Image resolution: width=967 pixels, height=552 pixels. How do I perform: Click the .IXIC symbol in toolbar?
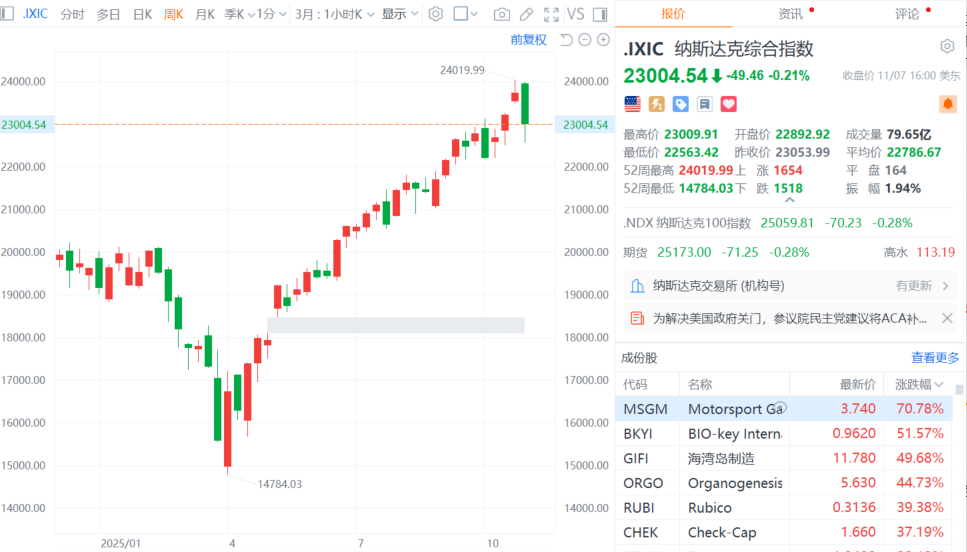(35, 14)
